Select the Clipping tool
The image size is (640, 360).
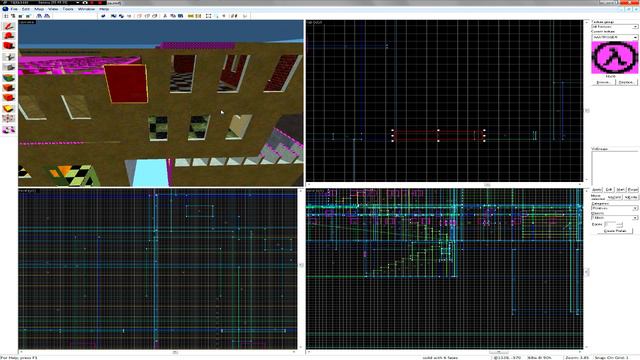(9, 109)
